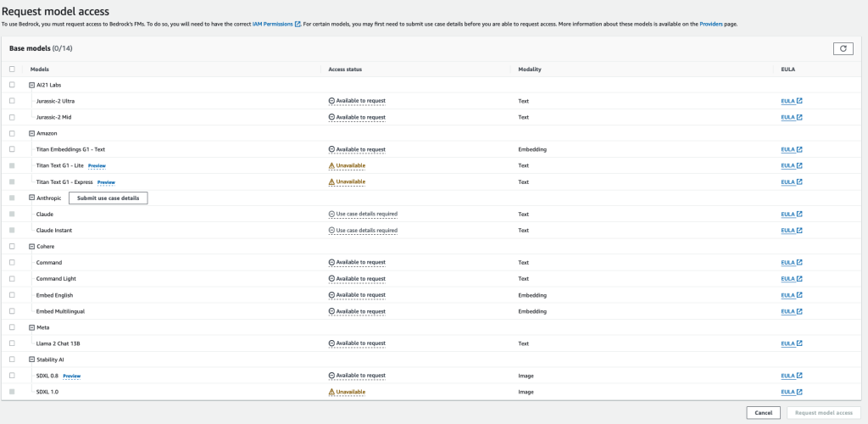Viewport: 868px width, 424px height.
Task: Collapse the AI21 Labs group
Action: coord(31,85)
